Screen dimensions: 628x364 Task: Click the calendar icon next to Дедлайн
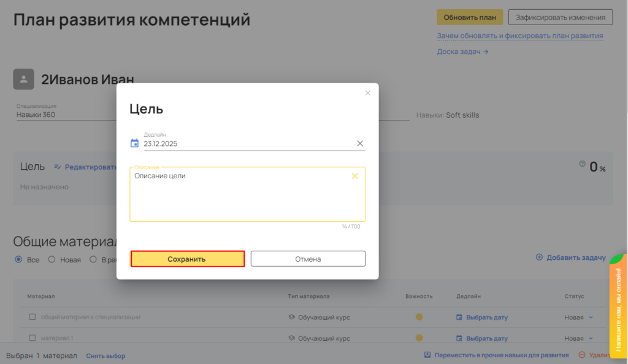click(135, 143)
